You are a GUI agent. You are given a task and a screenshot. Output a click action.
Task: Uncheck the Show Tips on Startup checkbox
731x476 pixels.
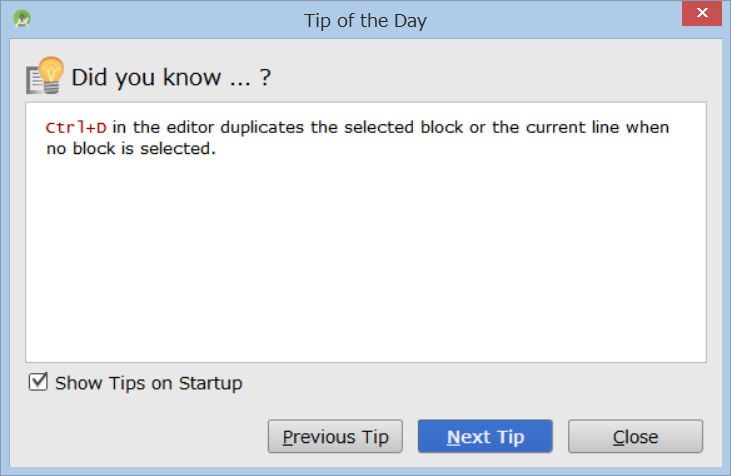pos(39,382)
